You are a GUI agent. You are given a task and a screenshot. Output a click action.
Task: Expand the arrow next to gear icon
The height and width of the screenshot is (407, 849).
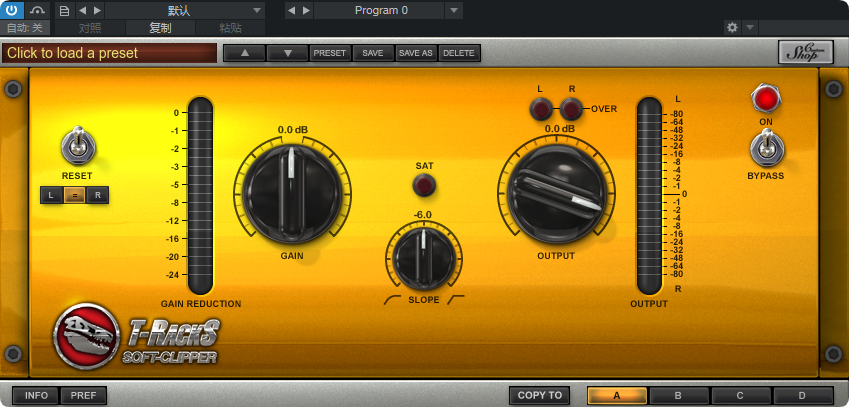[x=750, y=28]
